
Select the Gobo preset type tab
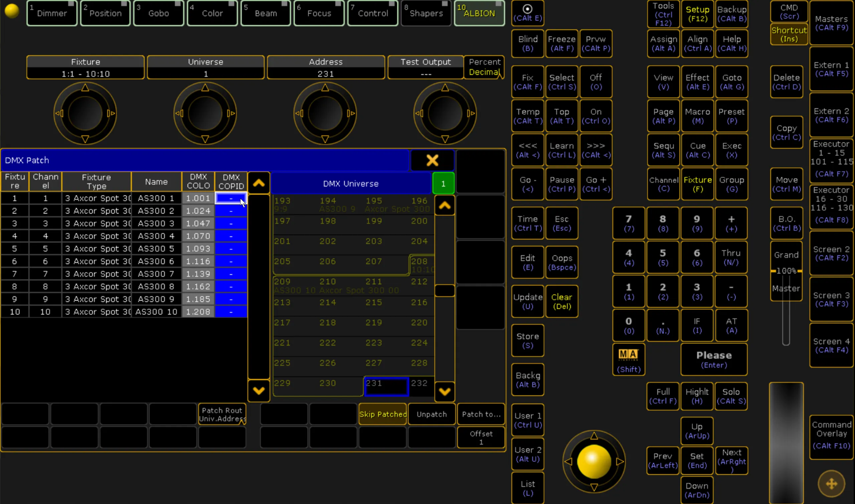point(159,13)
